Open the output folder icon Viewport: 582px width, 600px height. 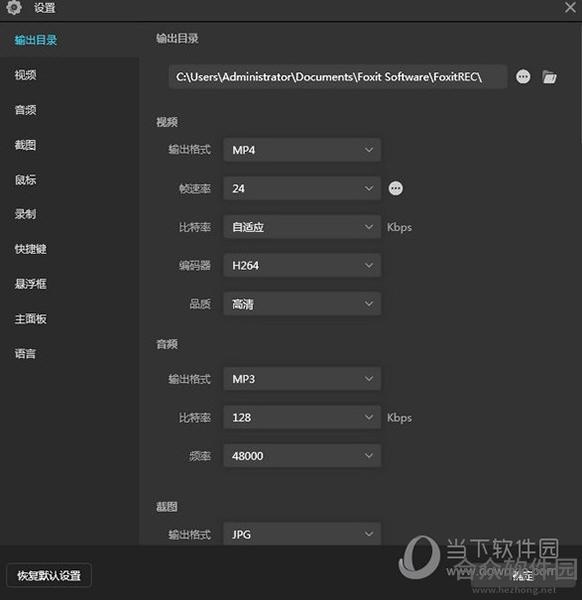pyautogui.click(x=549, y=77)
